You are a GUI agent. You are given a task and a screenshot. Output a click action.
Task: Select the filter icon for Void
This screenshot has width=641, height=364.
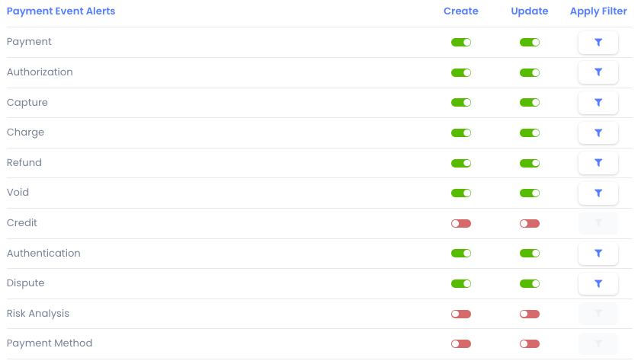pos(598,193)
